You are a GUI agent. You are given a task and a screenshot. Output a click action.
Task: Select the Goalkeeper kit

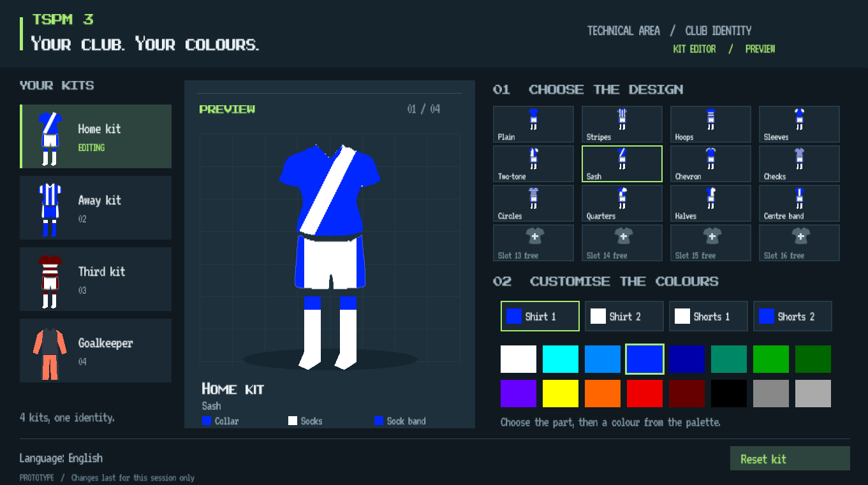[x=96, y=351]
